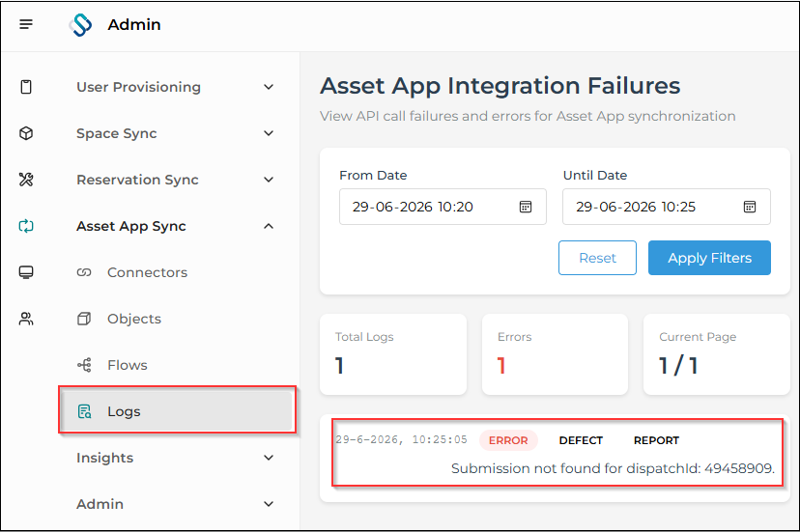Screen dimensions: 800x532
Task: Click the Objects box icon
Action: (x=84, y=319)
